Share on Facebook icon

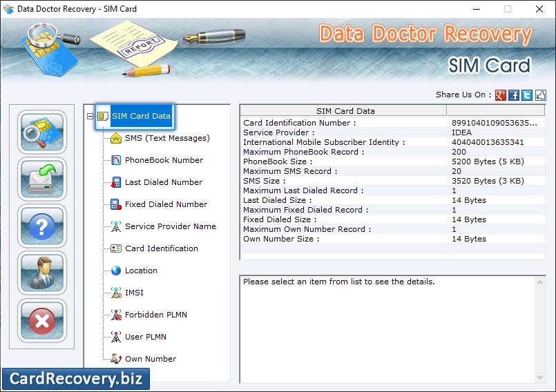pos(513,95)
